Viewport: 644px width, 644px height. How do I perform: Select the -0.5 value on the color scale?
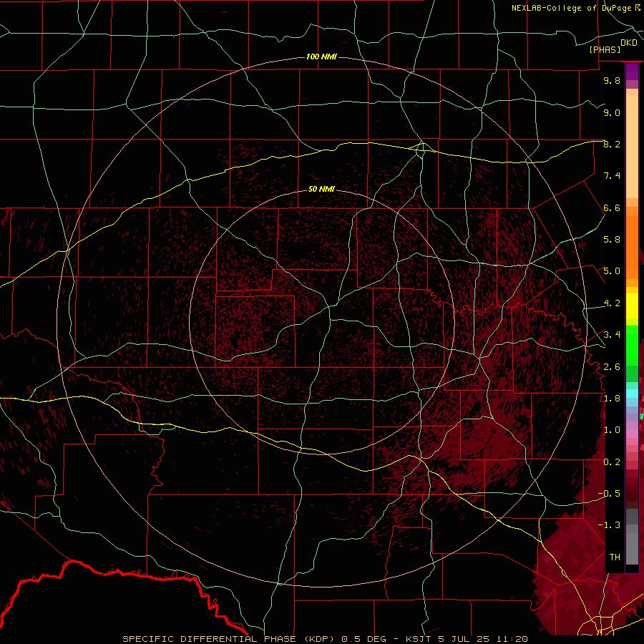point(609,494)
